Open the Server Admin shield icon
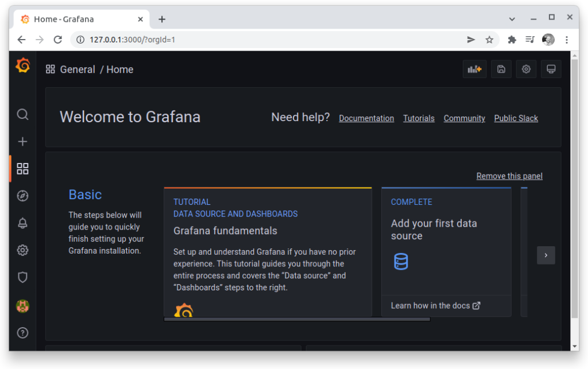The width and height of the screenshot is (588, 369). tap(22, 278)
